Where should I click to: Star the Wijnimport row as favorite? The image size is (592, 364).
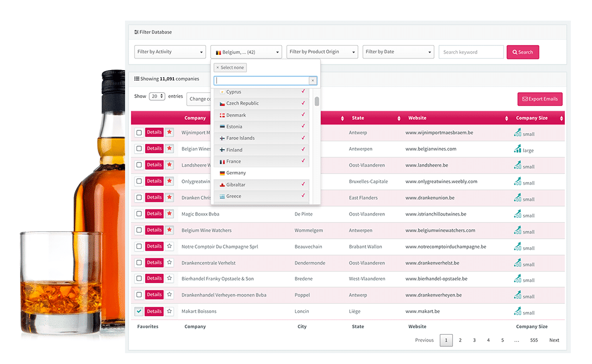(169, 132)
